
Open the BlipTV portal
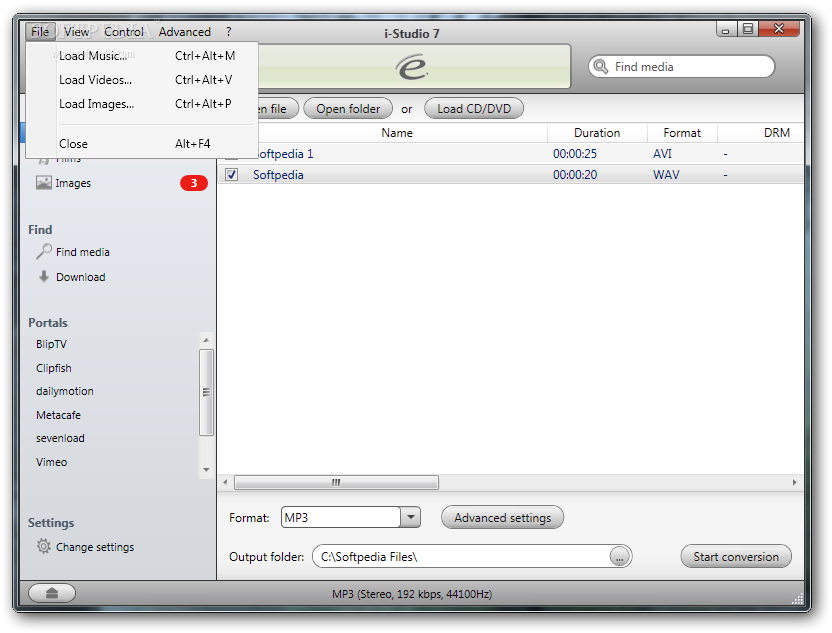[51, 344]
